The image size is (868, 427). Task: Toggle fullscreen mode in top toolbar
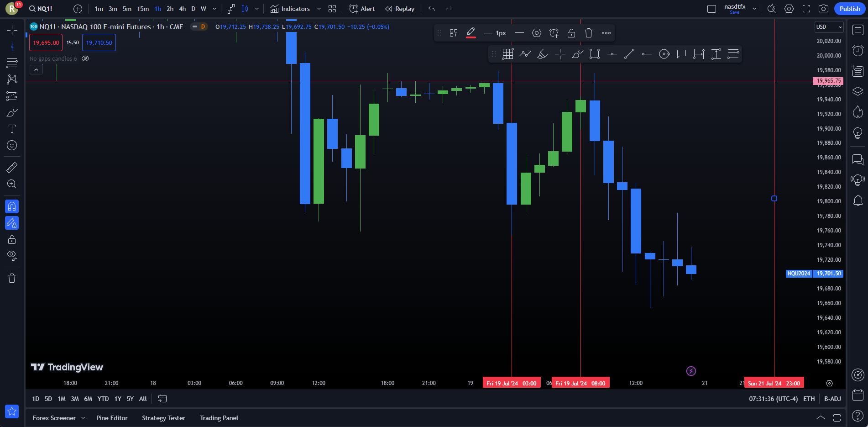pyautogui.click(x=806, y=9)
